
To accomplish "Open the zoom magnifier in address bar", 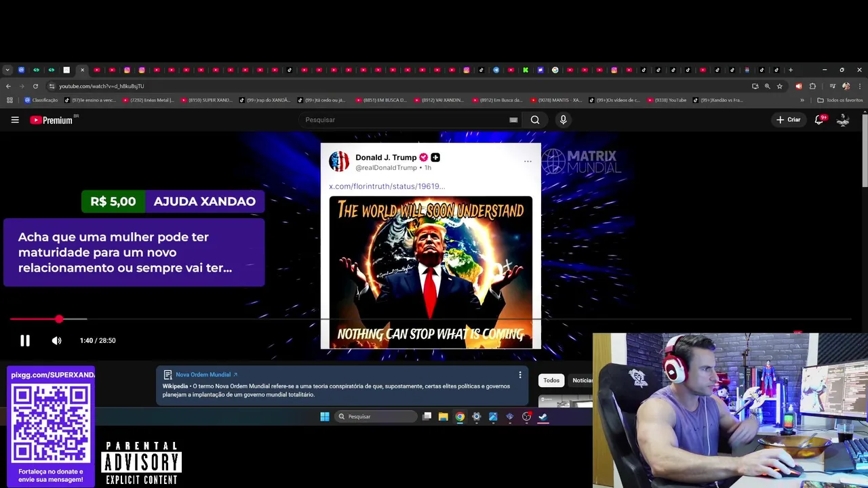I will point(767,86).
